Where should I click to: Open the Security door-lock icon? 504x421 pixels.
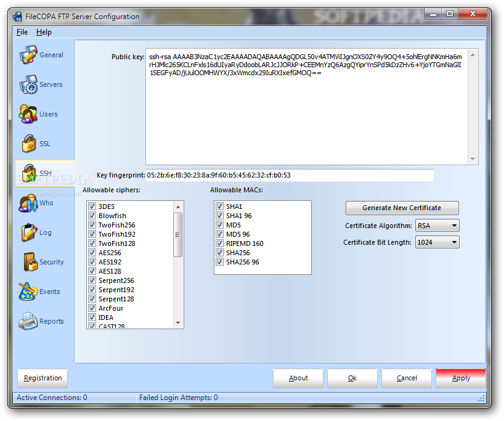(30, 262)
